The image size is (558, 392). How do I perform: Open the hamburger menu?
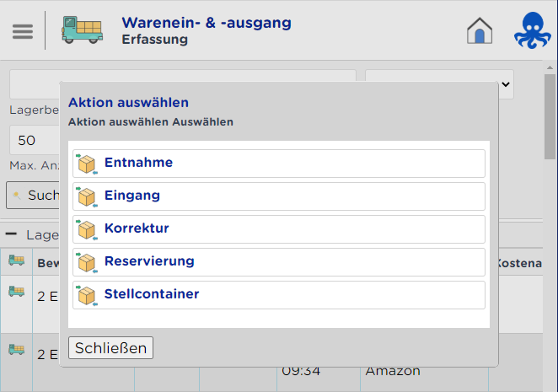point(23,31)
